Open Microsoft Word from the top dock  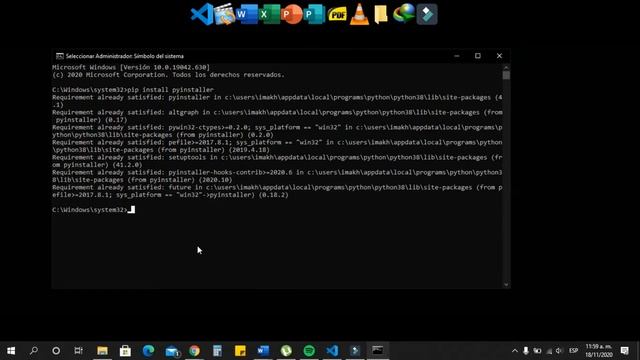pyautogui.click(x=247, y=14)
